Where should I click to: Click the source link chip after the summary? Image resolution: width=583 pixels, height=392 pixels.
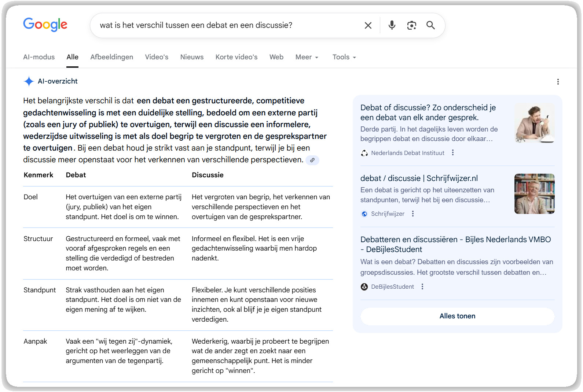(x=312, y=160)
